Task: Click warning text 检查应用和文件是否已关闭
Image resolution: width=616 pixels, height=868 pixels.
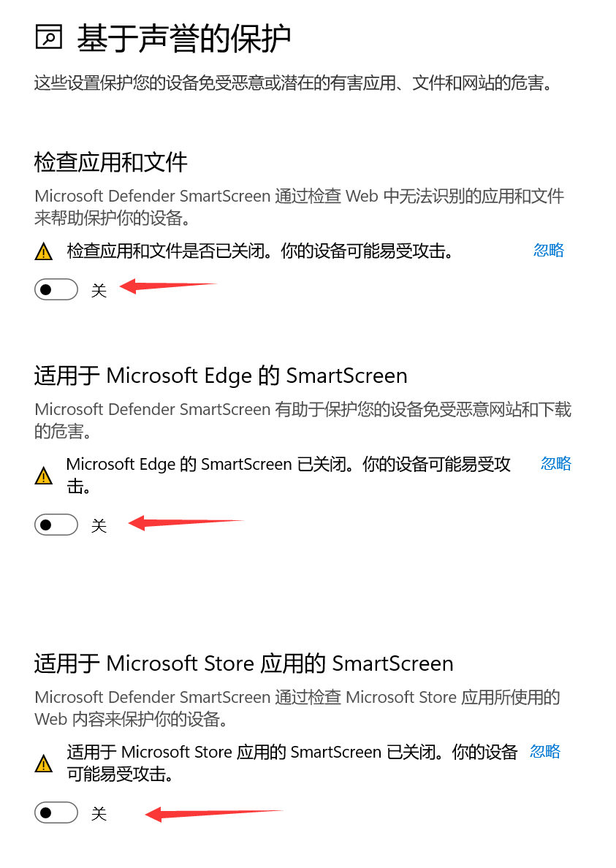Action: [x=261, y=251]
